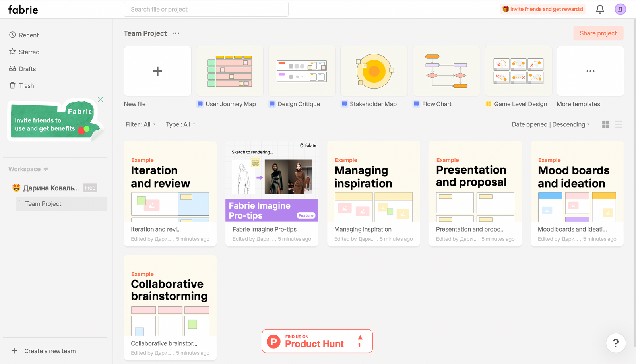Screen dimensions: 636x364
Task: Open the Drafts folder
Action: click(x=27, y=69)
